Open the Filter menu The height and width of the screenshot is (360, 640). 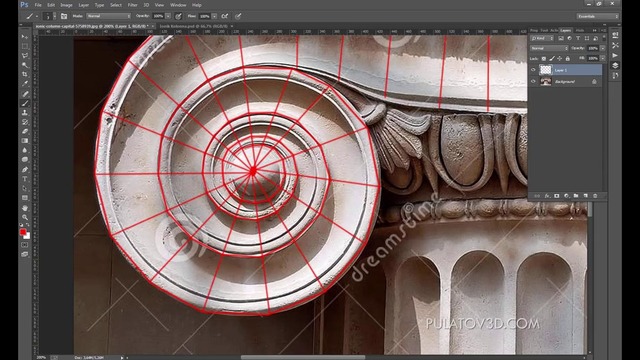click(133, 5)
